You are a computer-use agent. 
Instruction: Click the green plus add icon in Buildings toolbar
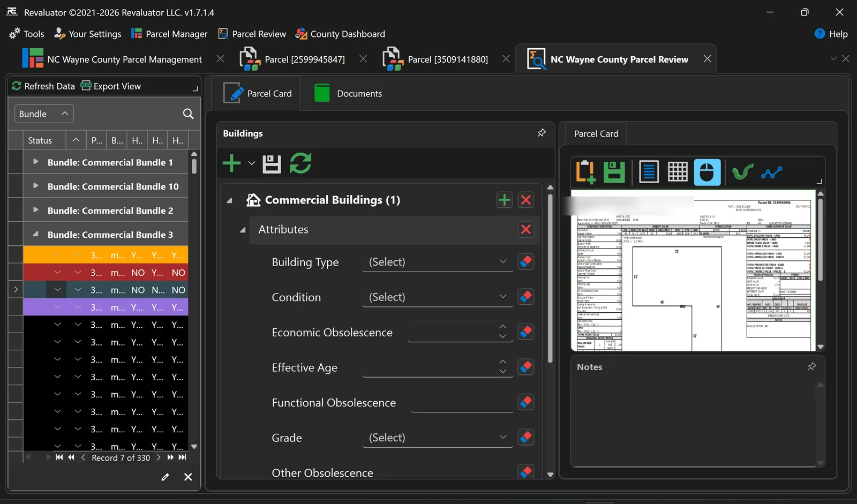[231, 163]
